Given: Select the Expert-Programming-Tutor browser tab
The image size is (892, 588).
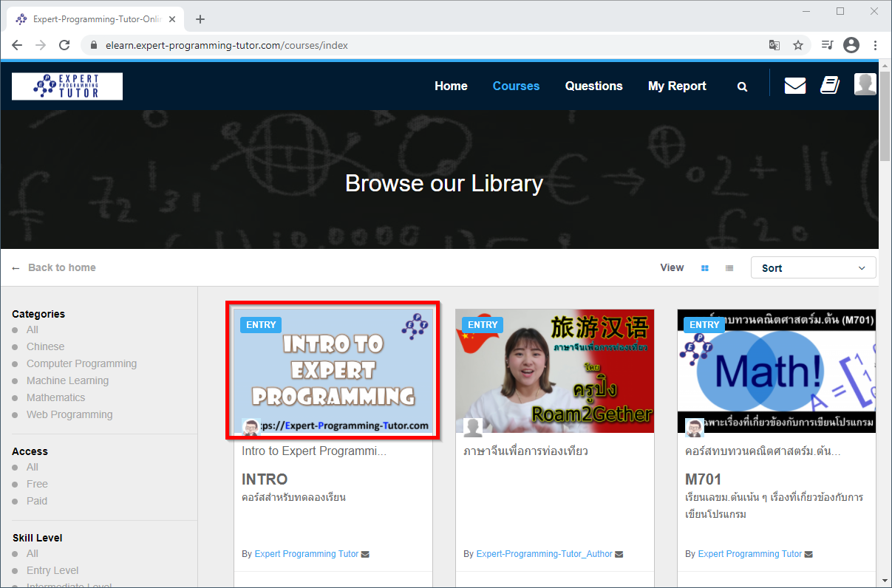Looking at the screenshot, I should pos(95,19).
